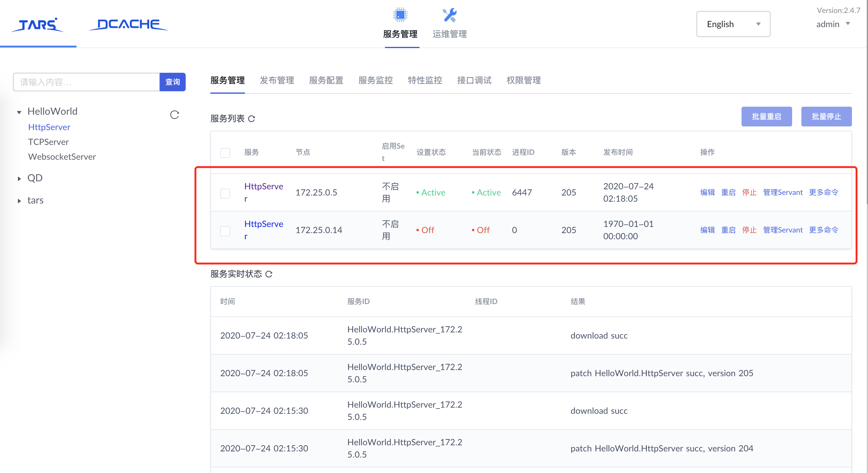Open the 接口调试 tab

tap(474, 80)
